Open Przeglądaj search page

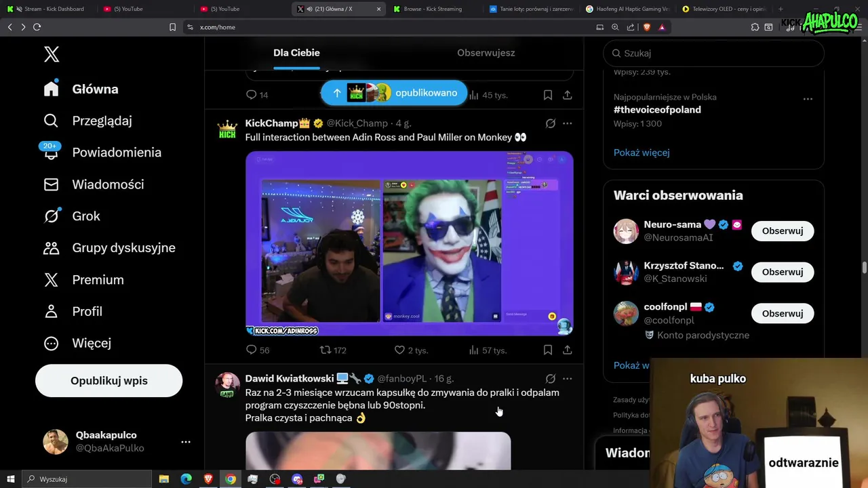click(87, 121)
